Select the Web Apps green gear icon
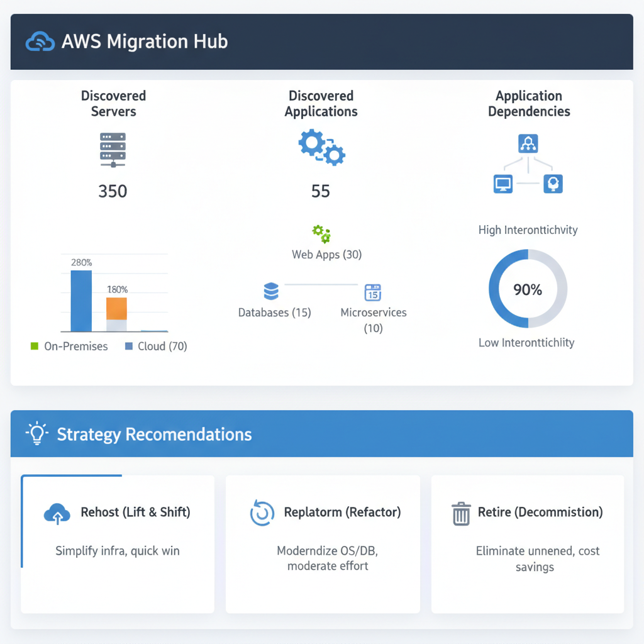The image size is (644, 644). 321,233
